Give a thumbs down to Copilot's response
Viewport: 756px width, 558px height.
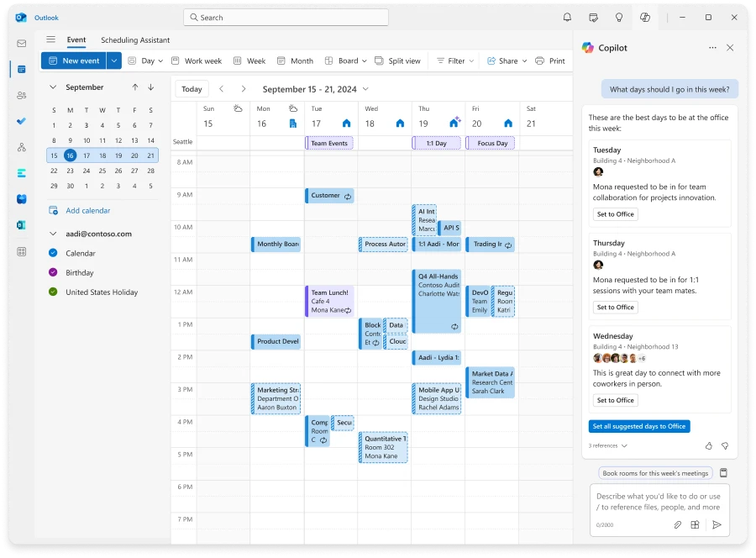725,446
